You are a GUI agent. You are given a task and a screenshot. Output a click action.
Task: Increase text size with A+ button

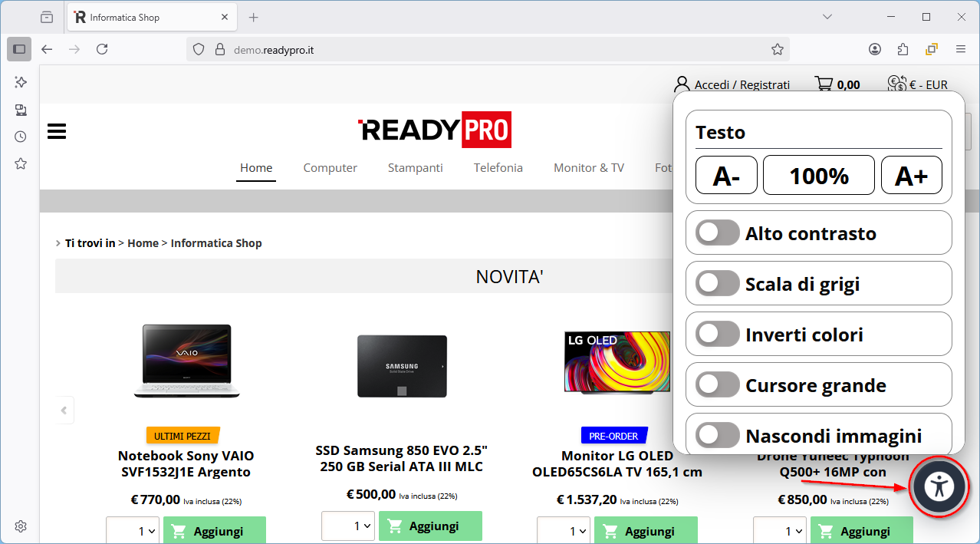click(x=911, y=175)
